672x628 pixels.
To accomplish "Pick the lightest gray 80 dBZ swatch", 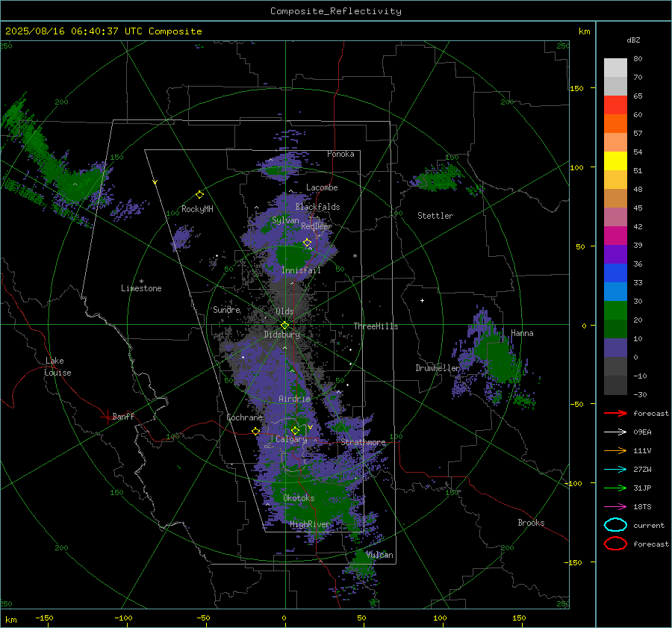I will click(x=615, y=68).
